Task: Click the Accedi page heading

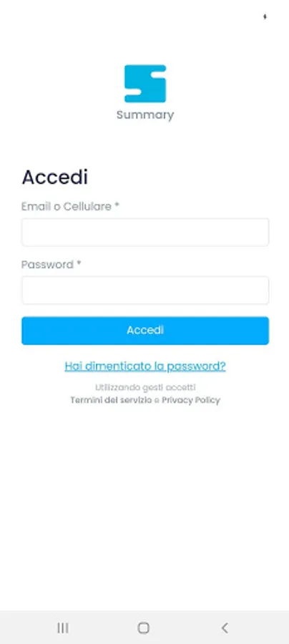Action: 54,177
